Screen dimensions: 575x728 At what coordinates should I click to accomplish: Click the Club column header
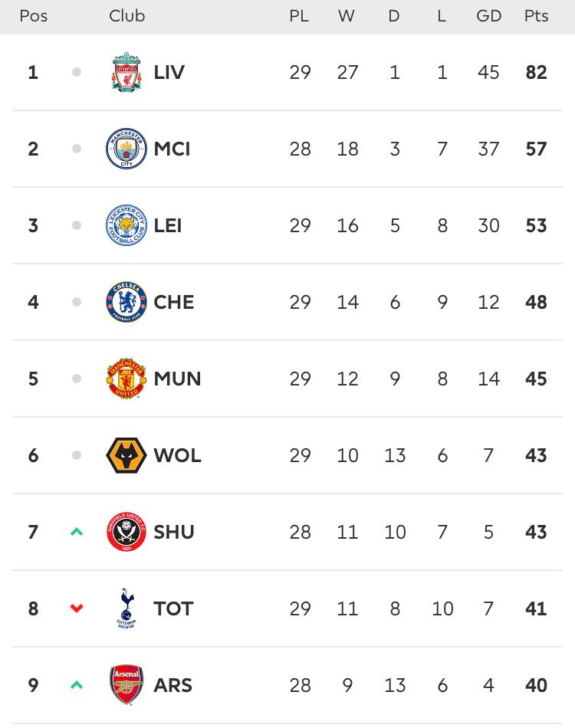[127, 16]
